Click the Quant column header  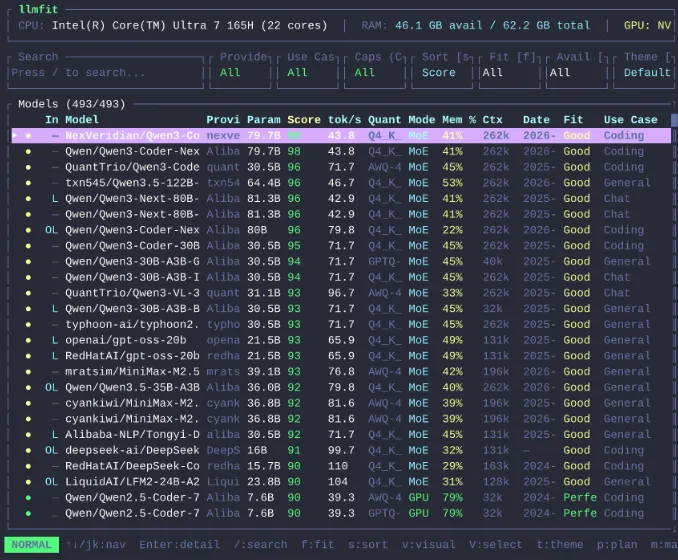tap(384, 120)
